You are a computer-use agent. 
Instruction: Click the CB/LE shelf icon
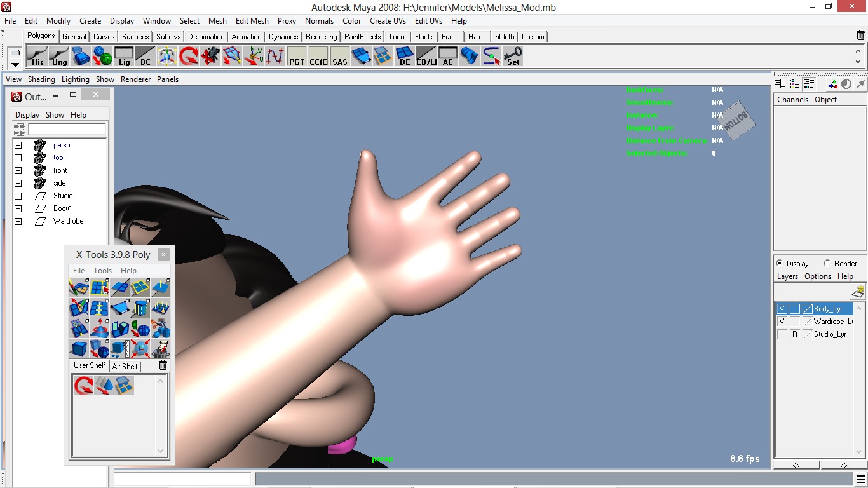click(x=426, y=57)
